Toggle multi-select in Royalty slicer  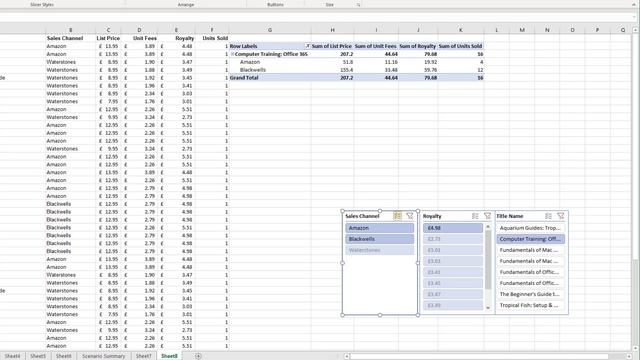[x=475, y=216]
